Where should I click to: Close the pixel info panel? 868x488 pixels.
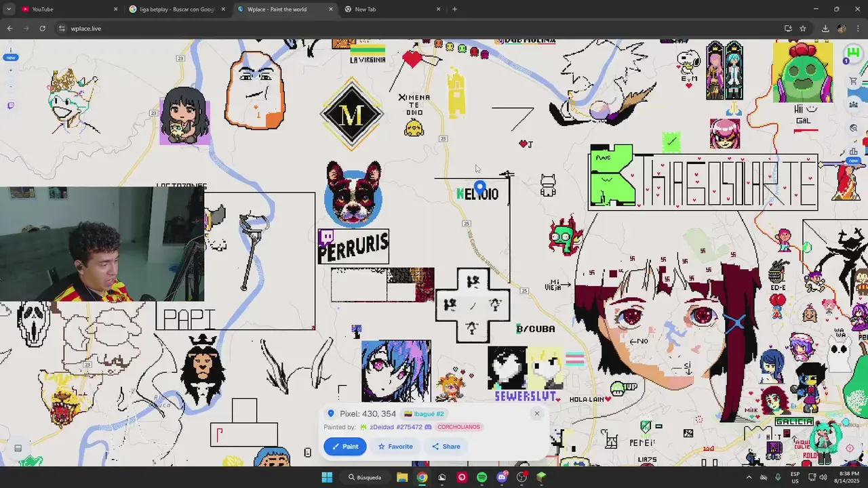[536, 413]
